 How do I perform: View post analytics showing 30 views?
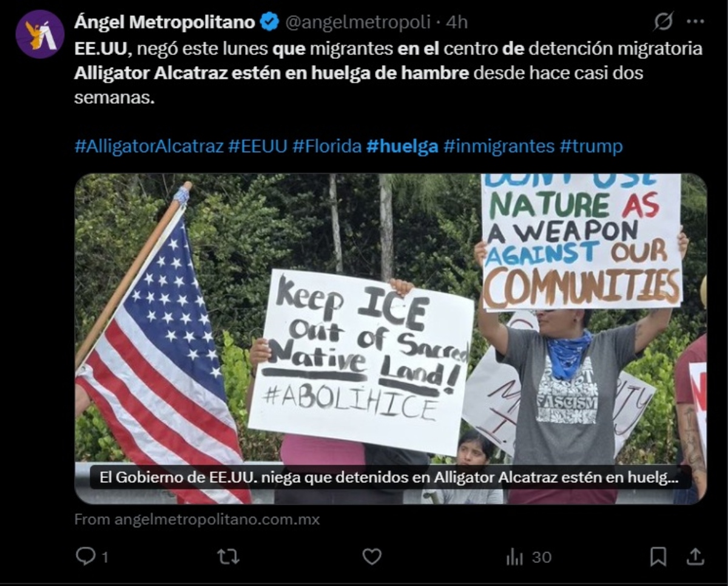(x=528, y=557)
